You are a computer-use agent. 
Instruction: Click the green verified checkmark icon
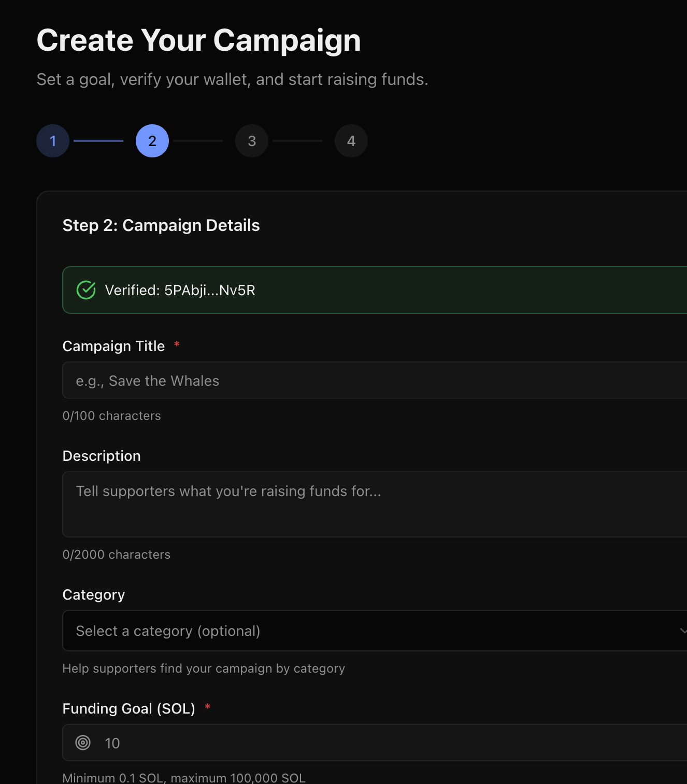(86, 290)
